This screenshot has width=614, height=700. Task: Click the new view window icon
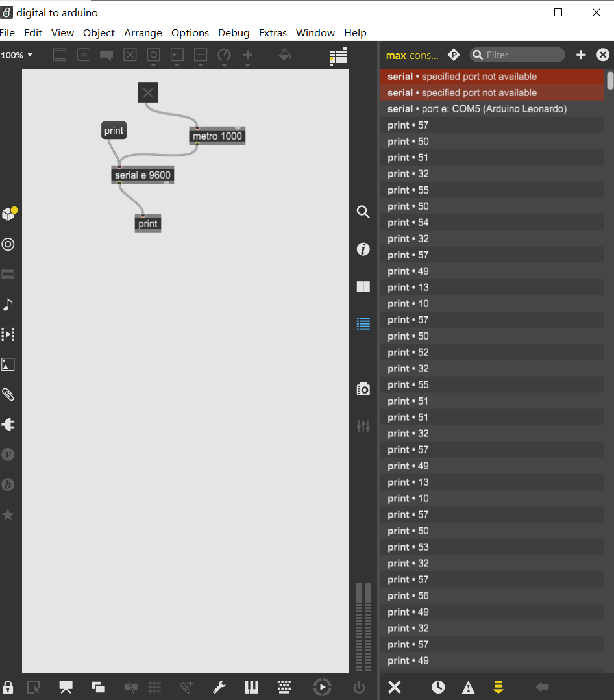point(98,687)
